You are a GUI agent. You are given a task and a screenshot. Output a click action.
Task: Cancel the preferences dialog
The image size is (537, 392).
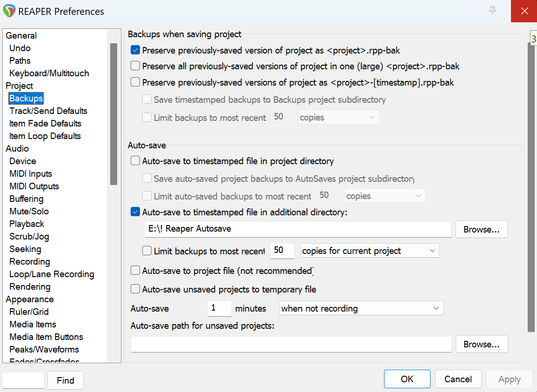(x=458, y=379)
